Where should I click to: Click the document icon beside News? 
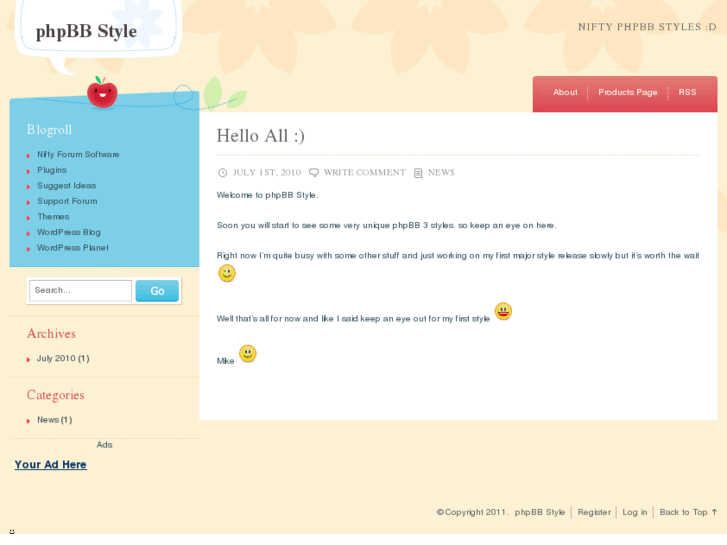[418, 173]
